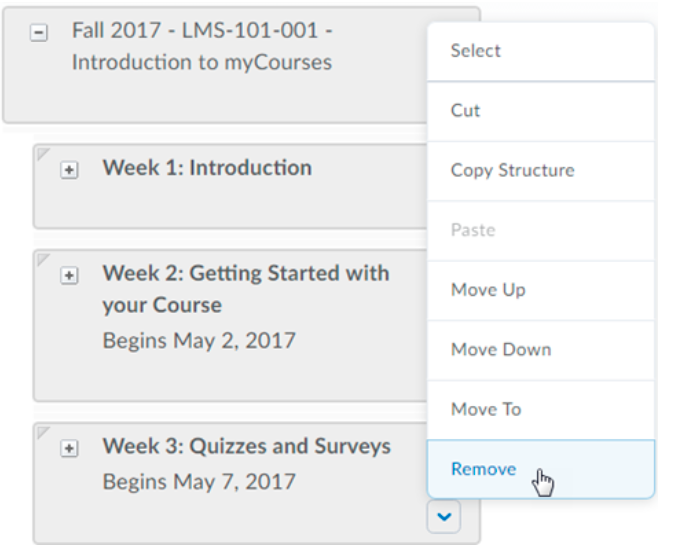674x555 pixels.
Task: Open Week 3: Quizzes and Surveys title
Action: pos(246,447)
